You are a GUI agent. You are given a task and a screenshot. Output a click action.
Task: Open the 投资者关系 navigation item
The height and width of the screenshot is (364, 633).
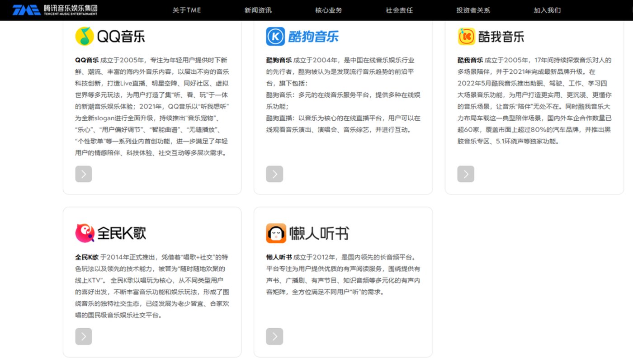(x=473, y=10)
